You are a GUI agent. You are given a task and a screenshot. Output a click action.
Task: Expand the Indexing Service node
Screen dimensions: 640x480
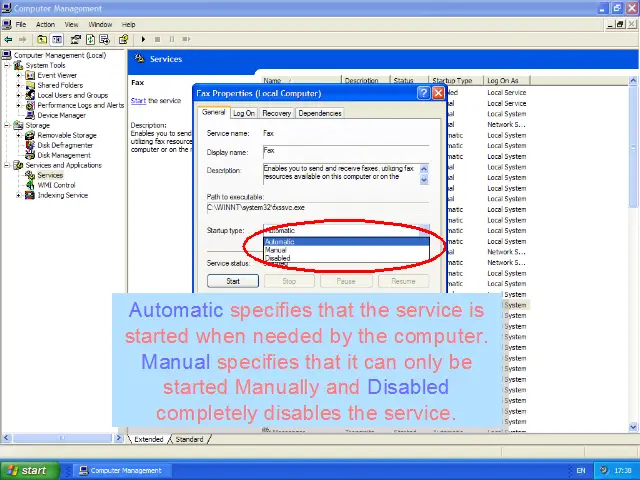(x=18, y=195)
